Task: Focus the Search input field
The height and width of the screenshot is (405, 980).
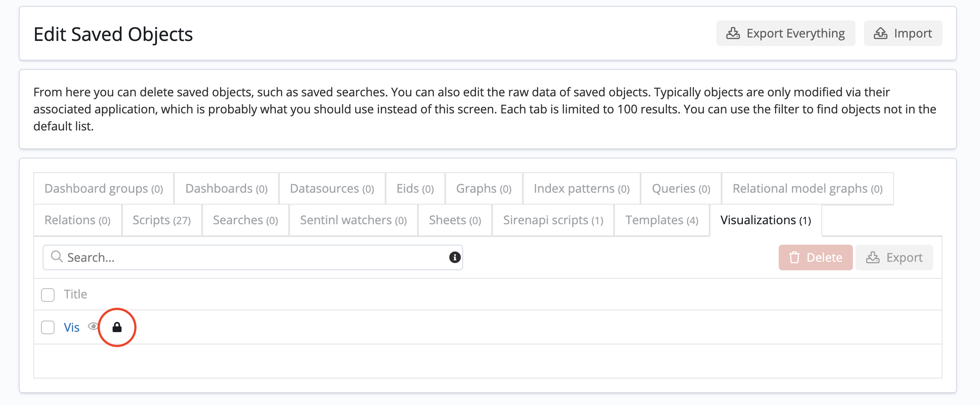Action: 256,257
